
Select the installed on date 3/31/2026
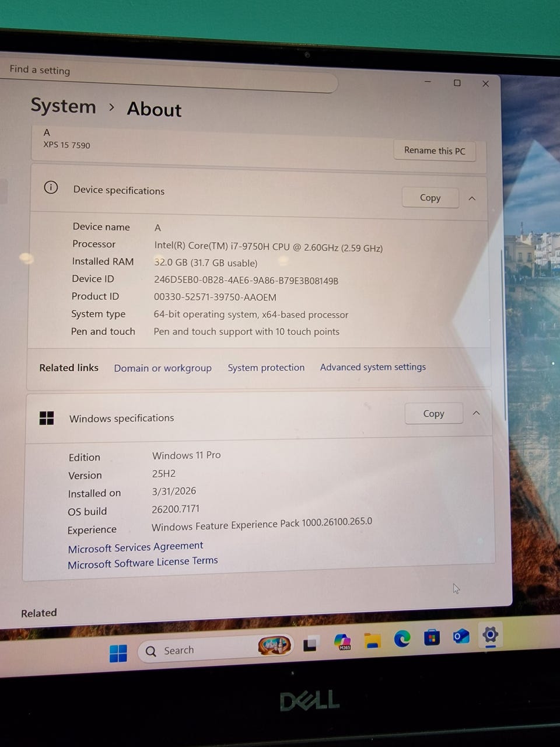[174, 491]
